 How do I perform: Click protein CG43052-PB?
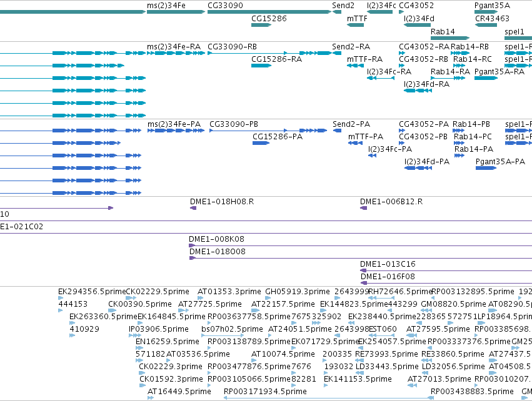423,137
